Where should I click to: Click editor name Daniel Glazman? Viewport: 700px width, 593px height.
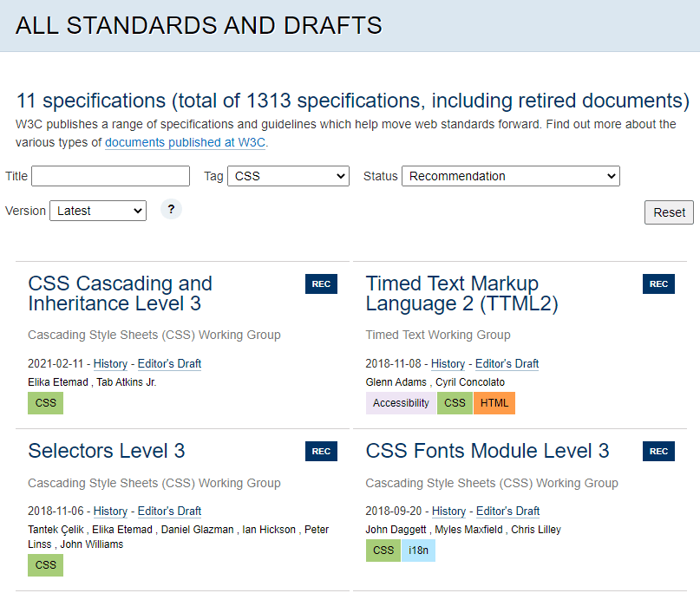[197, 530]
